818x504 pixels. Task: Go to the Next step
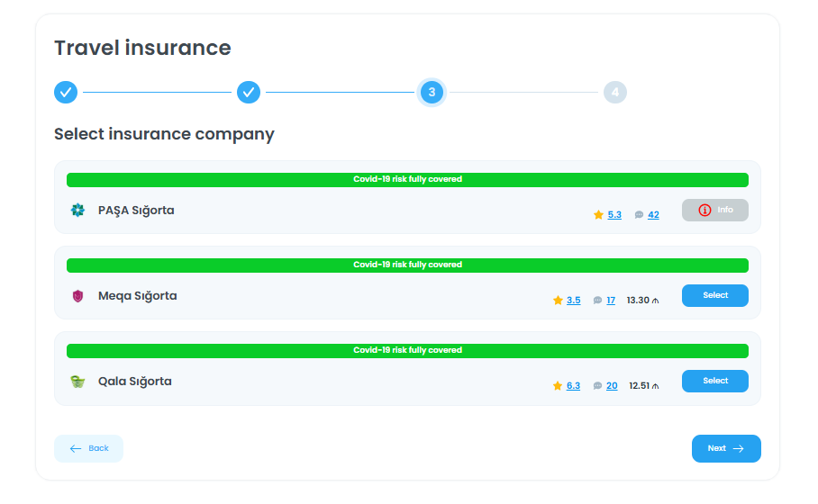pos(725,448)
